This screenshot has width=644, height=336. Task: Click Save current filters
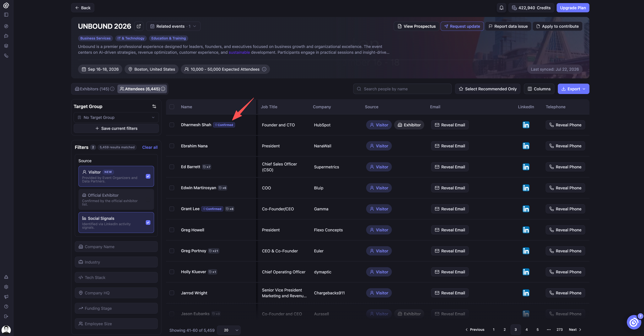[116, 128]
